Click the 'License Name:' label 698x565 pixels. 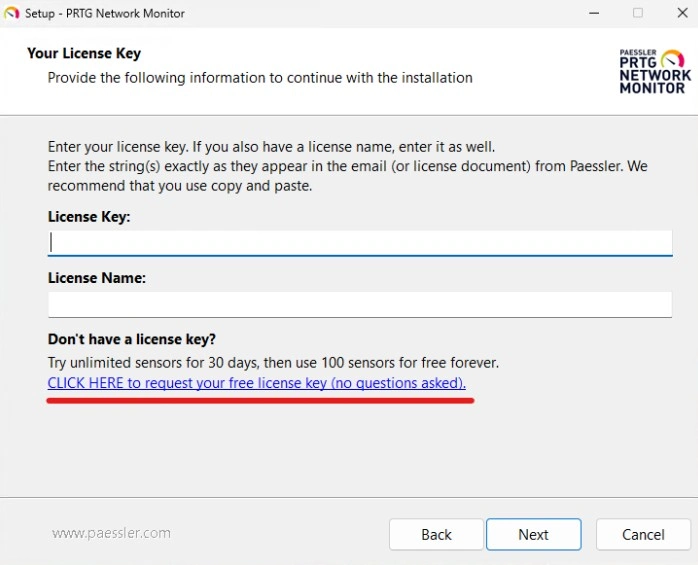click(x=97, y=278)
